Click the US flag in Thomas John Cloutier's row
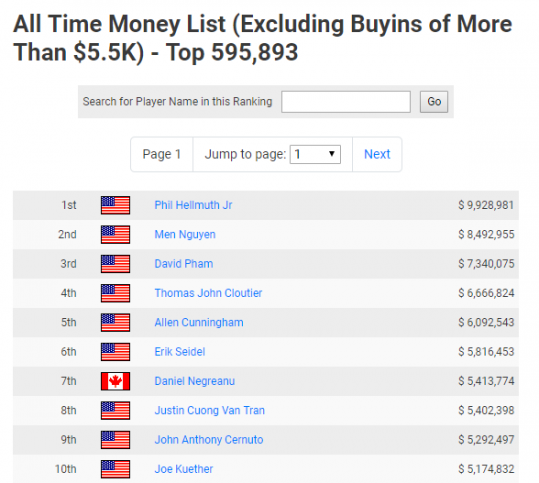539x483 pixels. [x=116, y=293]
